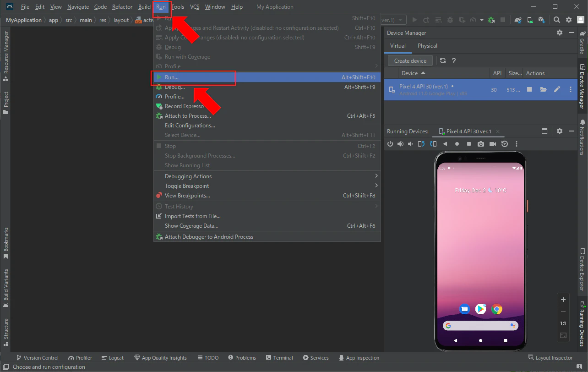588x372 pixels.
Task: Open the profile options dropdown arrow in toolbar
Action: 482,20
